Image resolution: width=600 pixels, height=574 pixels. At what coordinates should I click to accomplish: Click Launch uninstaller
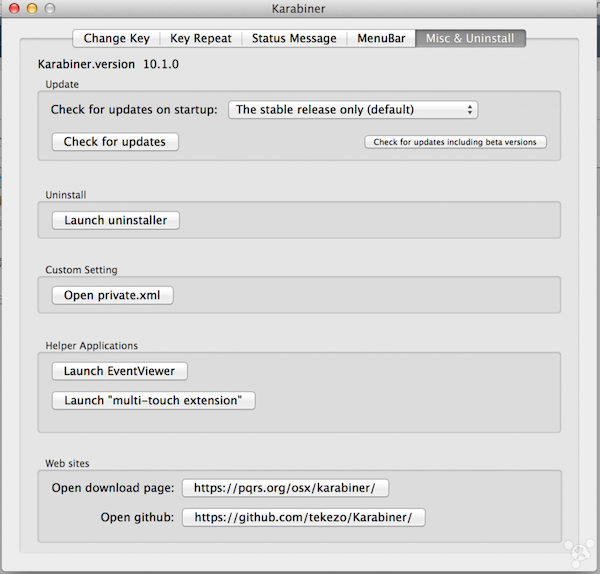(x=116, y=220)
